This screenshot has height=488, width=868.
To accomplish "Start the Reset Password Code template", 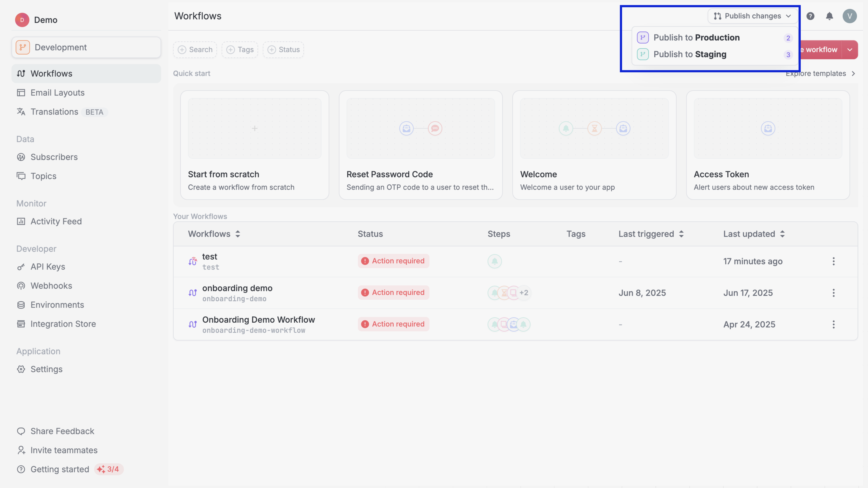I will point(420,145).
